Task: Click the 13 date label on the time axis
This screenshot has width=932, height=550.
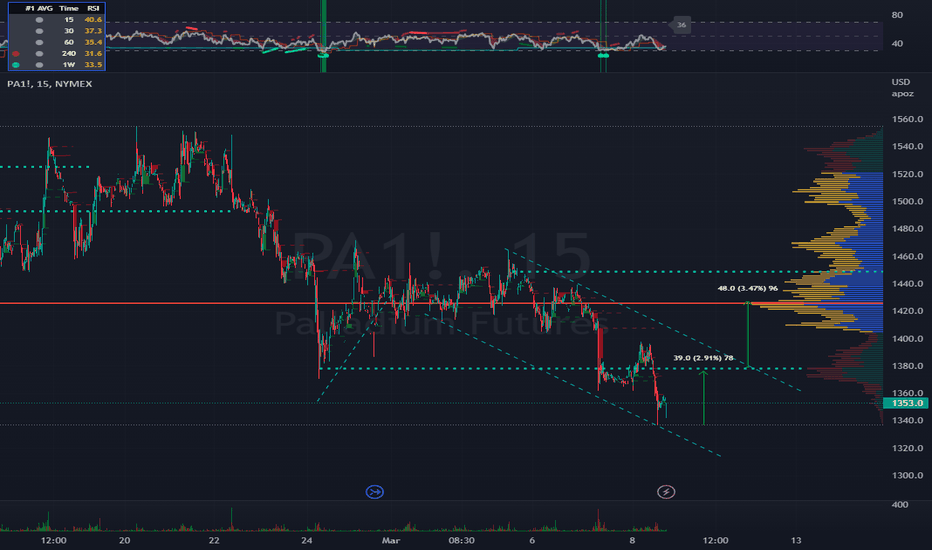Action: coord(796,540)
